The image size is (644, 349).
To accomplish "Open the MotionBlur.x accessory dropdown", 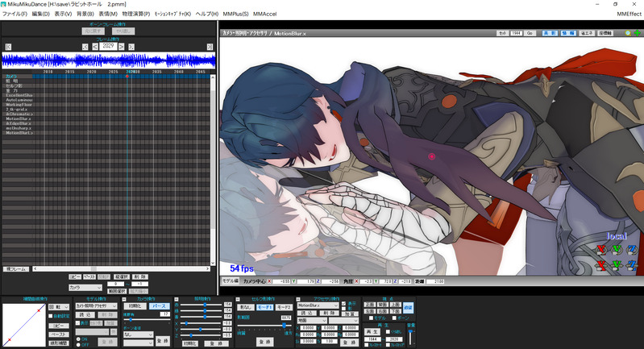I will click(x=318, y=305).
